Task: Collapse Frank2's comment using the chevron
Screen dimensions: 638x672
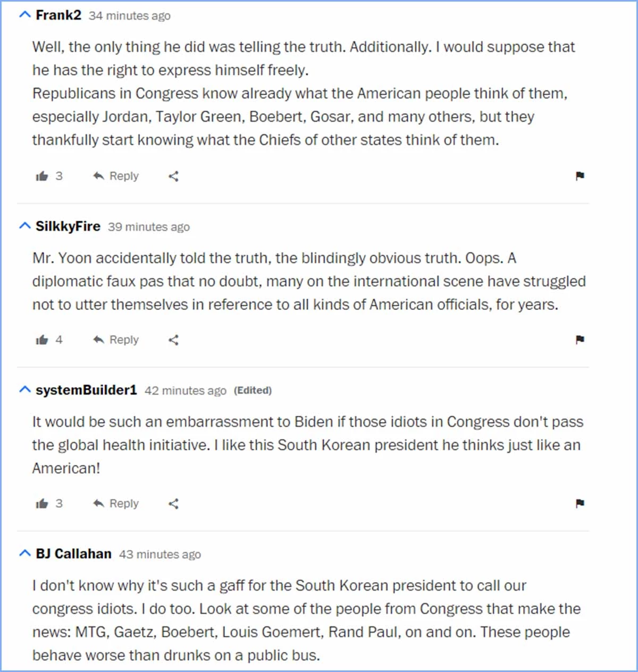Action: point(24,14)
